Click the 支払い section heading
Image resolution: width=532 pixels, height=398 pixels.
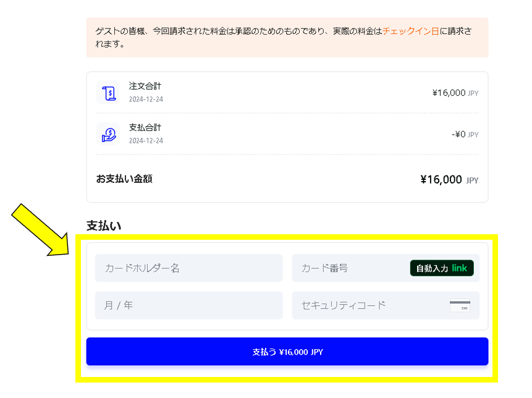pos(104,226)
